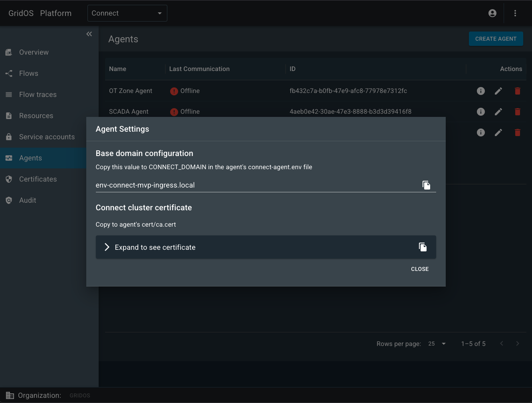Delete the SCADA Agent
The width and height of the screenshot is (532, 403).
pyautogui.click(x=518, y=112)
